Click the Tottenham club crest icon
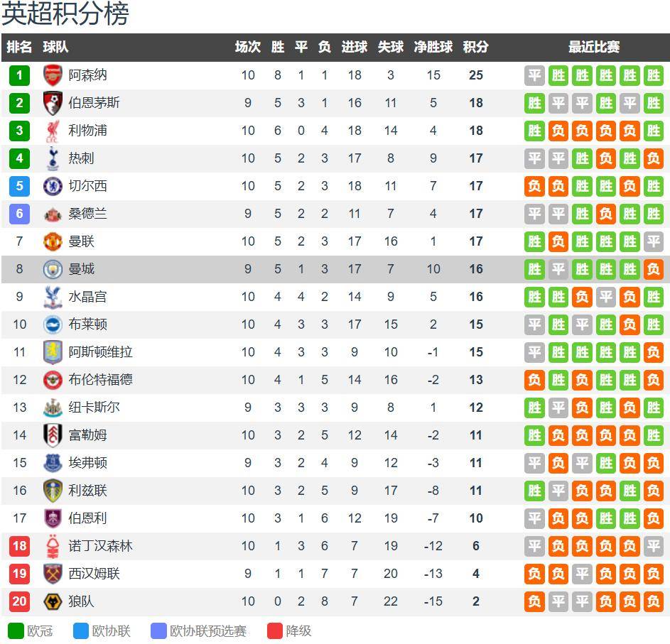The width and height of the screenshot is (670, 644). point(53,158)
